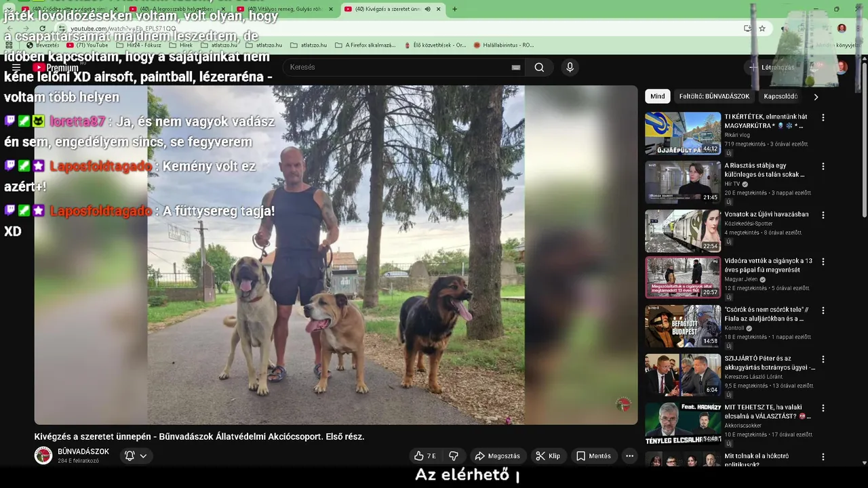Open options for Videóra vették video

[x=823, y=262]
